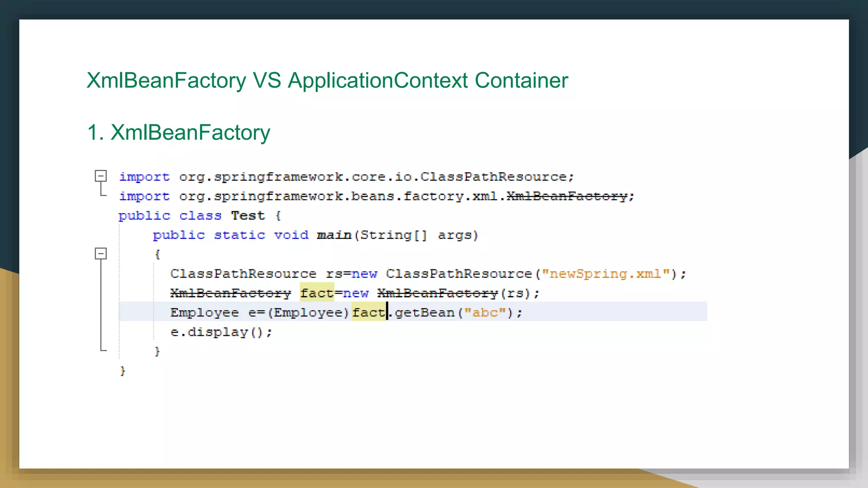Collapse the import block fold marker
Image resolution: width=868 pixels, height=488 pixels.
coord(101,176)
